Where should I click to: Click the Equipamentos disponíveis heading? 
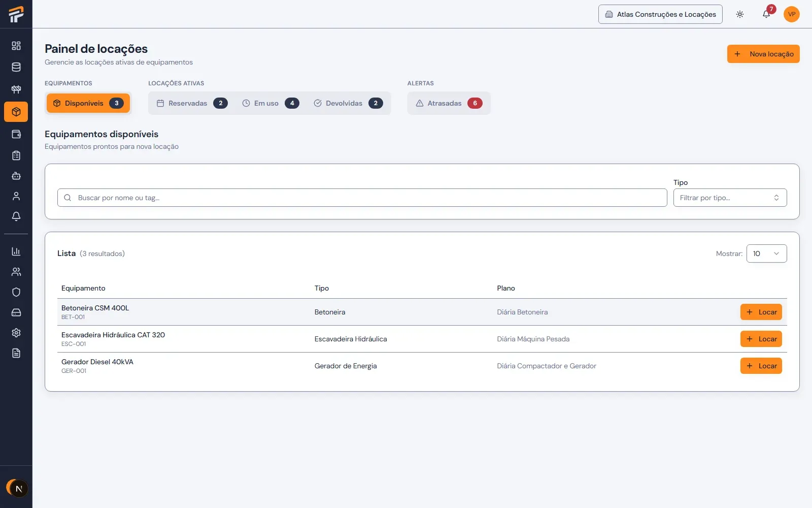point(101,134)
